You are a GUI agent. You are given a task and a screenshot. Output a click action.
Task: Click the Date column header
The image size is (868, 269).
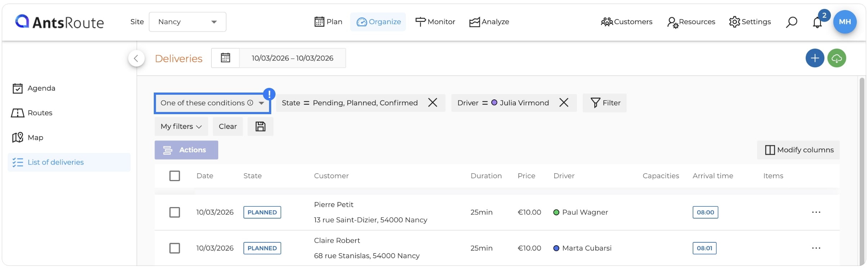click(x=205, y=176)
